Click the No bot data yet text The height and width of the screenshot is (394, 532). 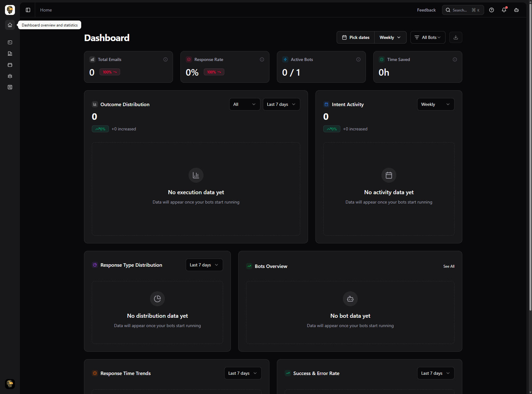point(350,316)
